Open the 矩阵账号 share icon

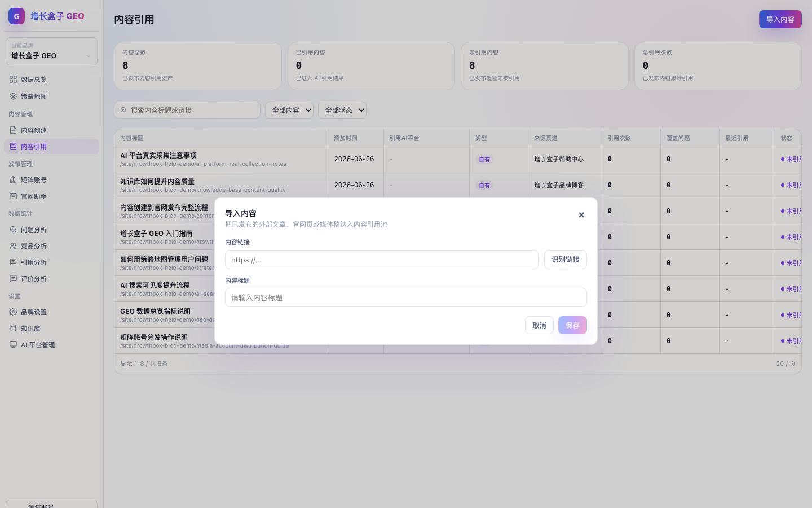pyautogui.click(x=13, y=180)
